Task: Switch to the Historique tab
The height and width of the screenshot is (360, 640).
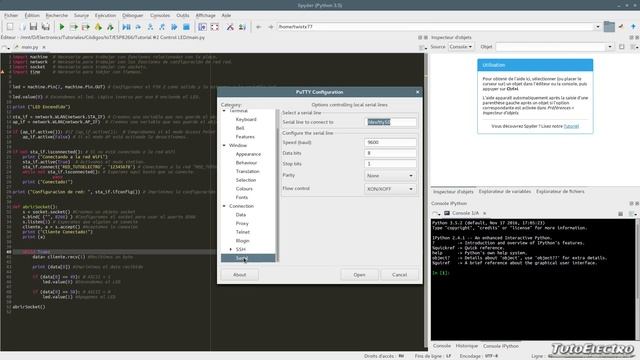Action: click(467, 346)
